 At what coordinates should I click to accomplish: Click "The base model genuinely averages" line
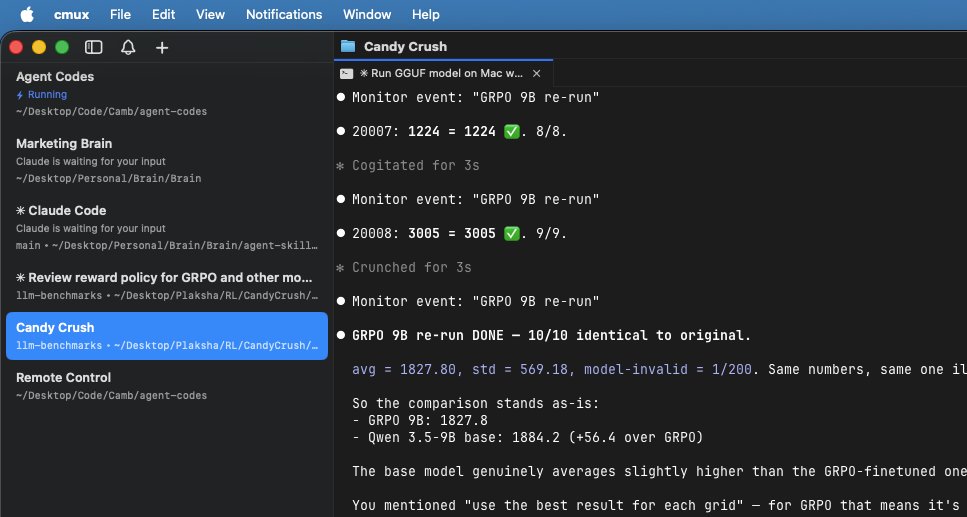tap(659, 471)
